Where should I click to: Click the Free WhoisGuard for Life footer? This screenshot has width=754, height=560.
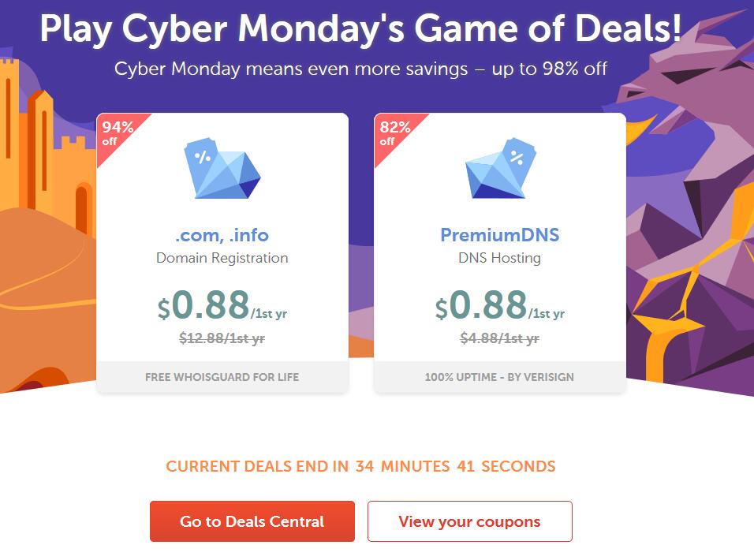coord(222,377)
